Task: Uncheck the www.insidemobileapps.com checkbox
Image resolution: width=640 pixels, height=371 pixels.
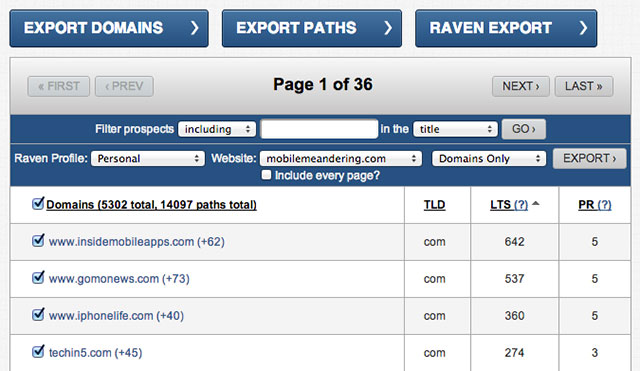Action: pyautogui.click(x=38, y=240)
